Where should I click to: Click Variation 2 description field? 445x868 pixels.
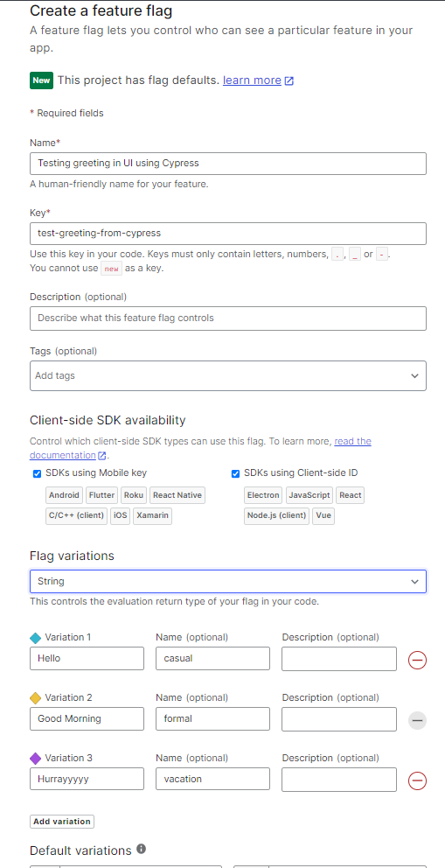(339, 719)
